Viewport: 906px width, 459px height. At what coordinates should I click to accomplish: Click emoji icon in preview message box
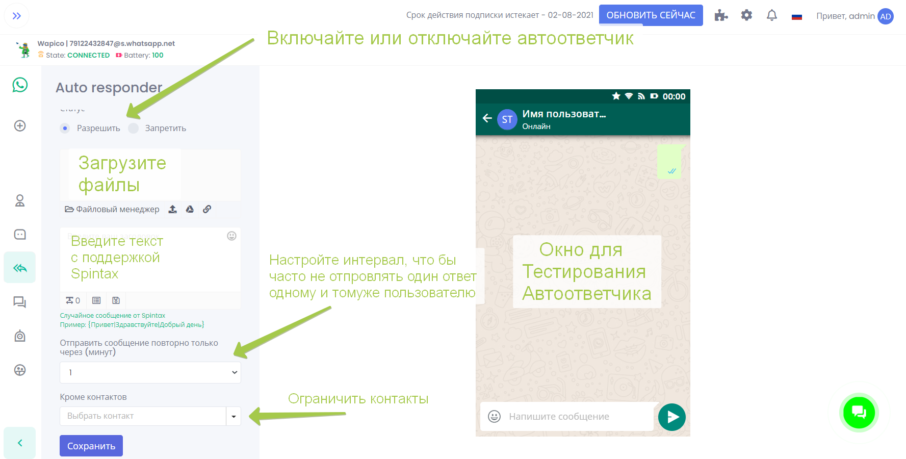[x=494, y=416]
